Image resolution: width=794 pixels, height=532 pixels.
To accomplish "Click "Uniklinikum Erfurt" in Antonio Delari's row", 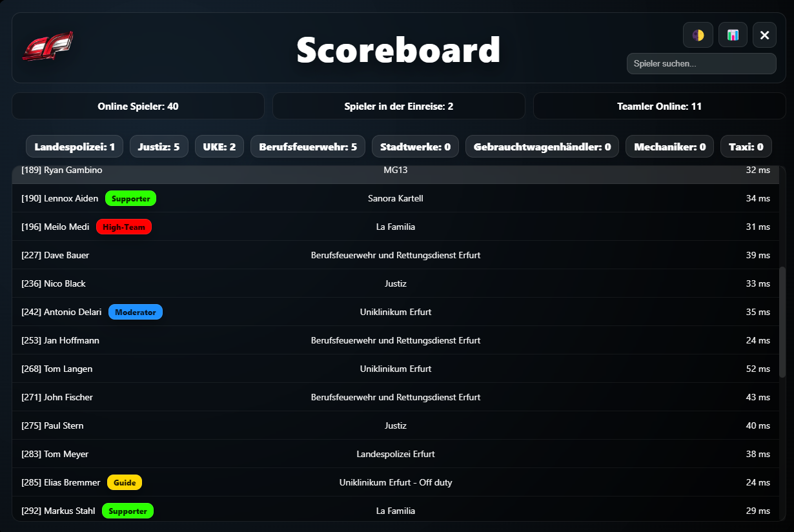I will (x=396, y=312).
